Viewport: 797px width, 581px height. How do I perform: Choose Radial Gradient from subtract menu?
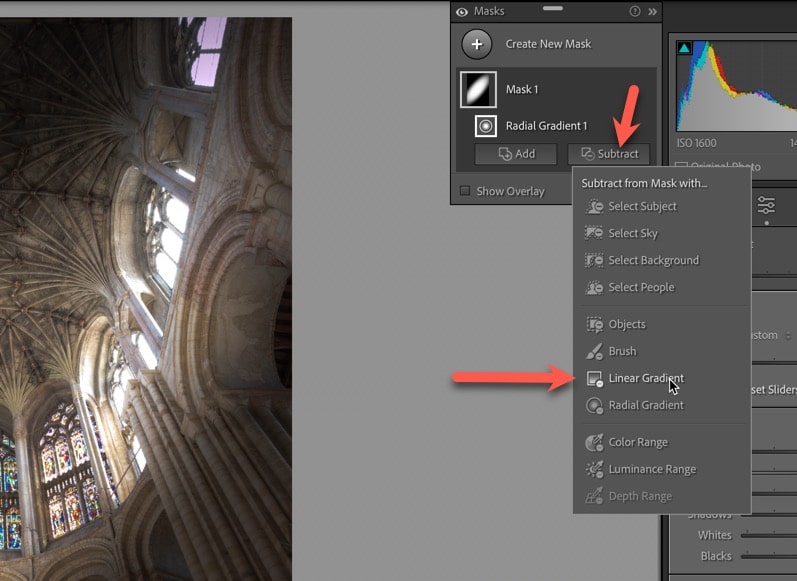[x=662, y=405]
